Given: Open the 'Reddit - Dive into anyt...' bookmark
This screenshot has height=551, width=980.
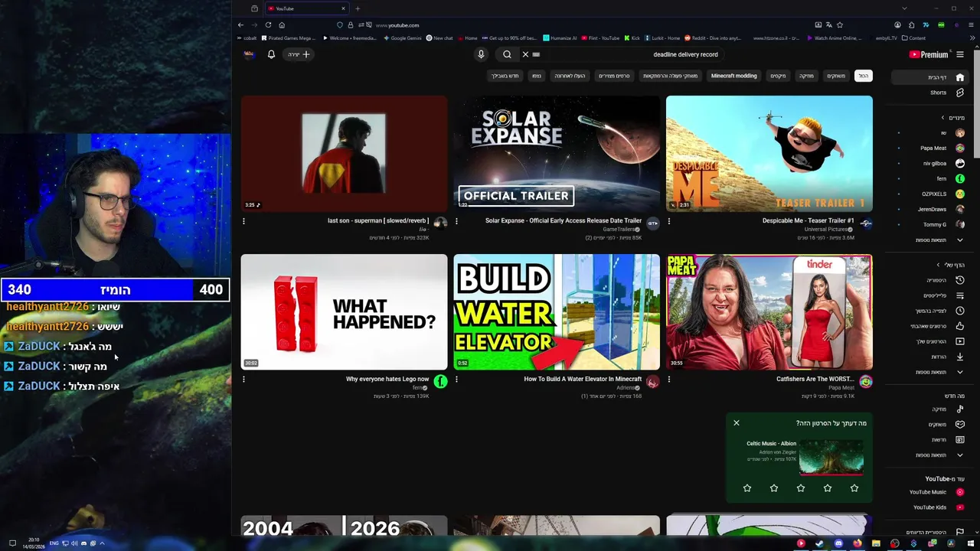Looking at the screenshot, I should click(713, 37).
